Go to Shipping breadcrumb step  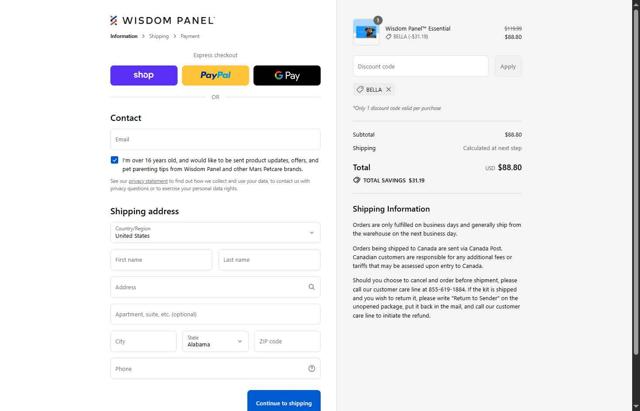tap(159, 36)
